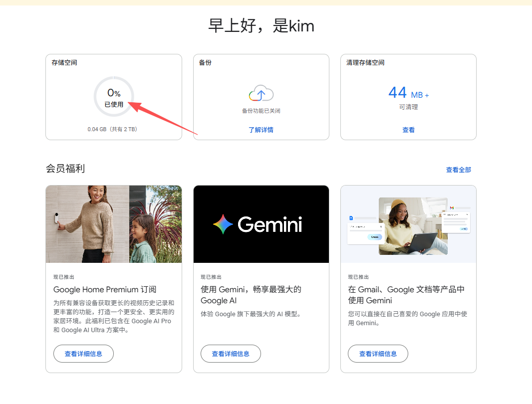Click the cloud upload backup icon

[261, 94]
